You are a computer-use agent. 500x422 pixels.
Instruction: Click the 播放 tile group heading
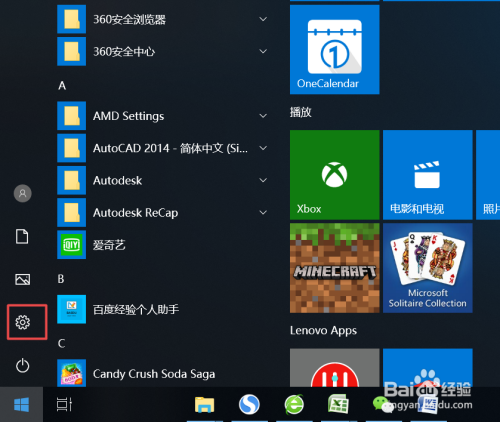pos(300,112)
